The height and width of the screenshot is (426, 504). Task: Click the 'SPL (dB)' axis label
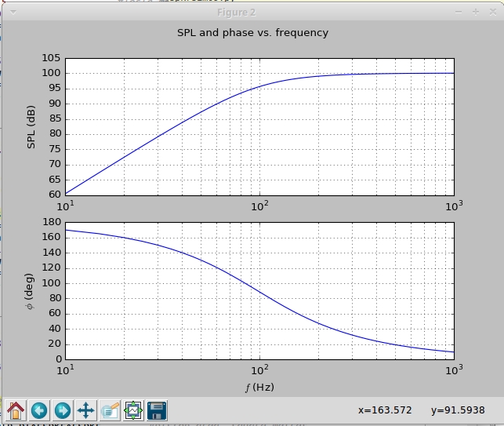pos(31,127)
